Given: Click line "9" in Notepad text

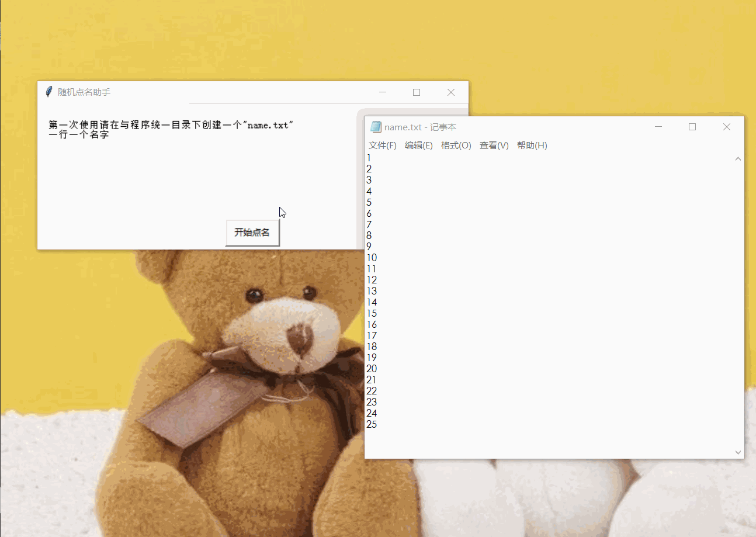Looking at the screenshot, I should [x=369, y=247].
